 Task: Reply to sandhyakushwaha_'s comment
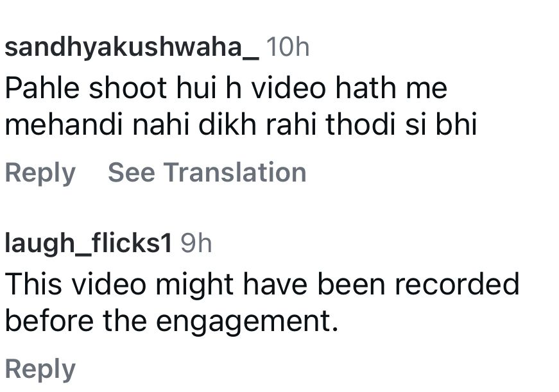[x=40, y=173]
